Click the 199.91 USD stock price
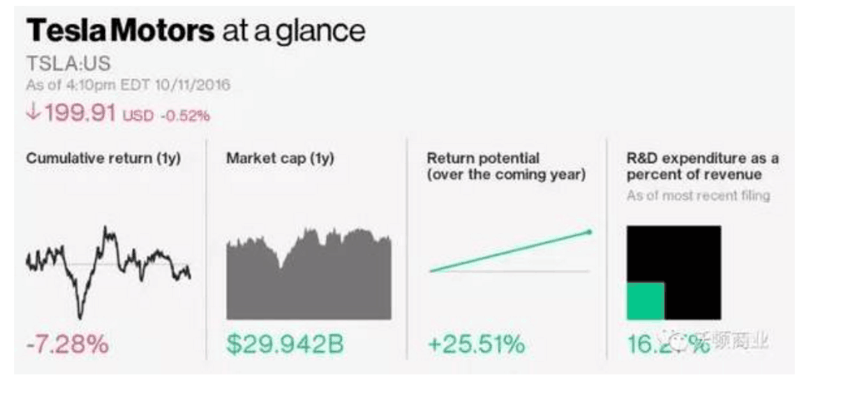The height and width of the screenshot is (401, 868). pos(90,114)
